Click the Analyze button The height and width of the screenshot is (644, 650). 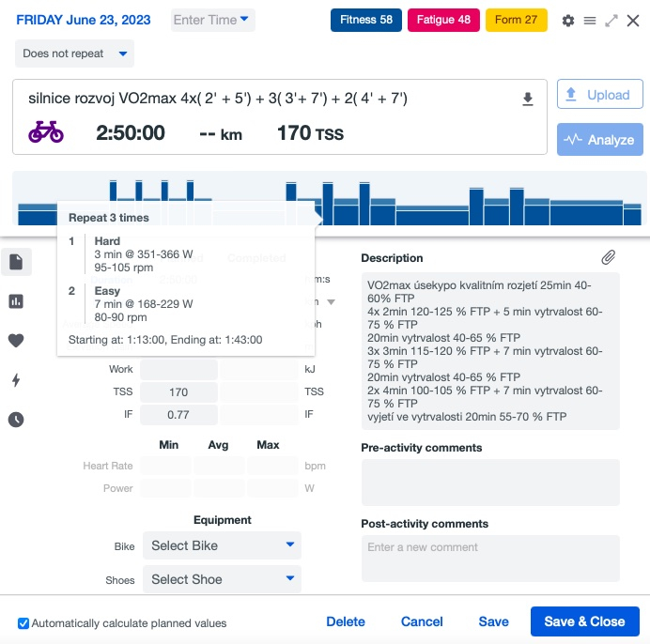click(600, 140)
